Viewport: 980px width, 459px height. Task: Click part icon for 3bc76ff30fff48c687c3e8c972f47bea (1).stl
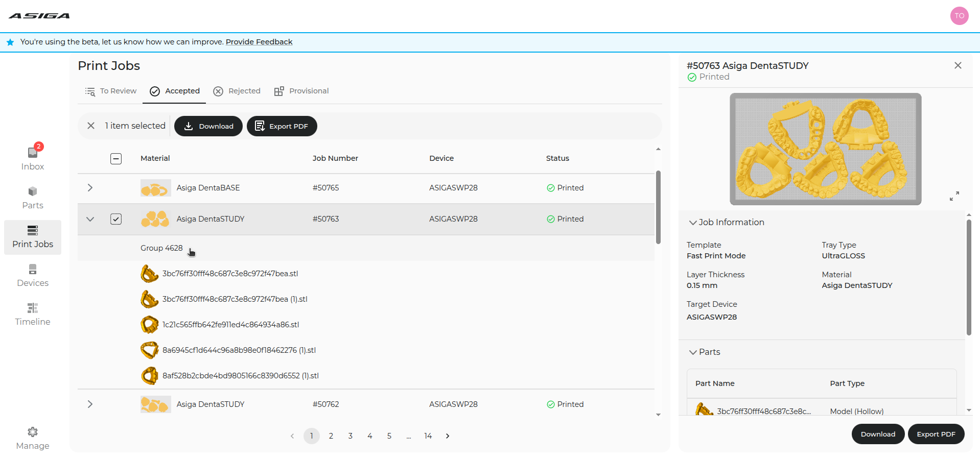point(149,299)
